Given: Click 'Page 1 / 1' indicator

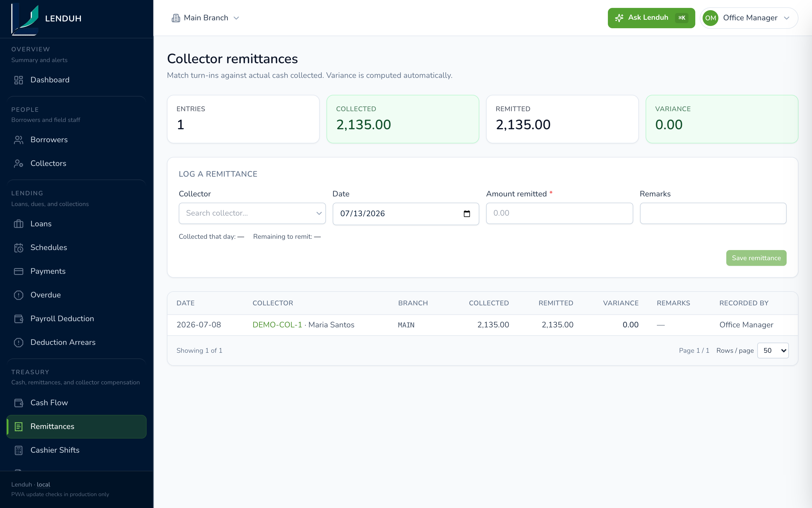Looking at the screenshot, I should pyautogui.click(x=694, y=351).
